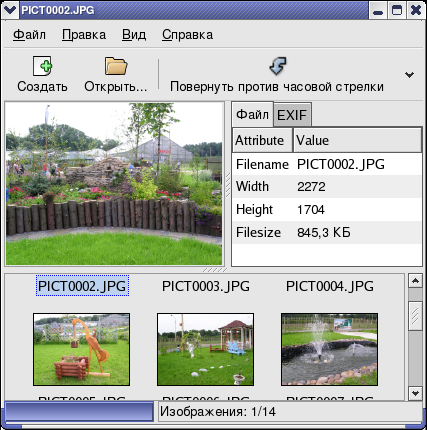Expand the toolbar overflow chevron
Viewport: 427px width, 430px height.
(409, 75)
